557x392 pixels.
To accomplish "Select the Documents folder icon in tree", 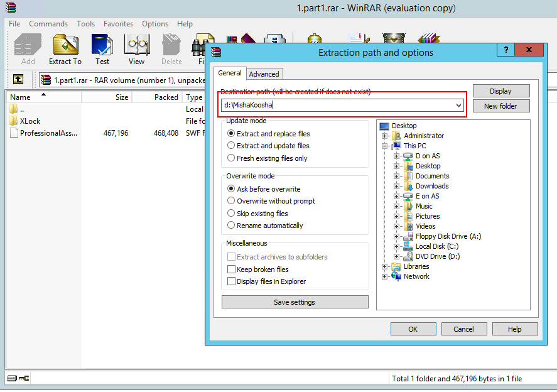I will click(x=408, y=176).
